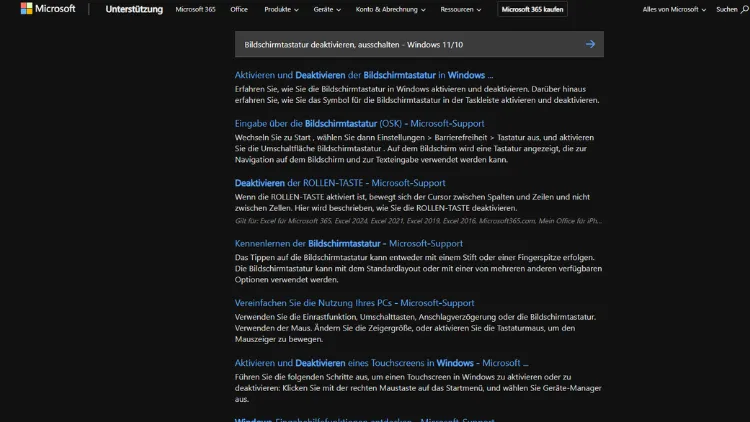Open result Aktivieren und Deaktivieren der Bildschirmtastatur

tap(364, 75)
